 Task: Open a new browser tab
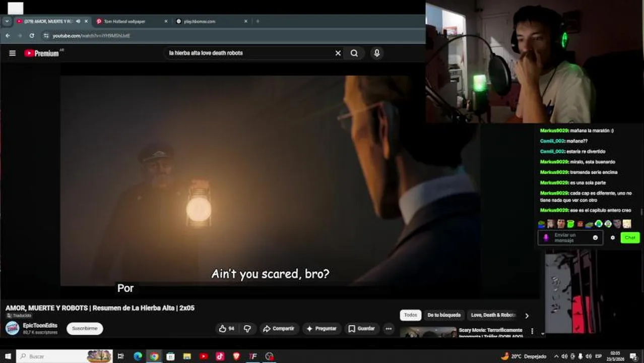point(258,21)
